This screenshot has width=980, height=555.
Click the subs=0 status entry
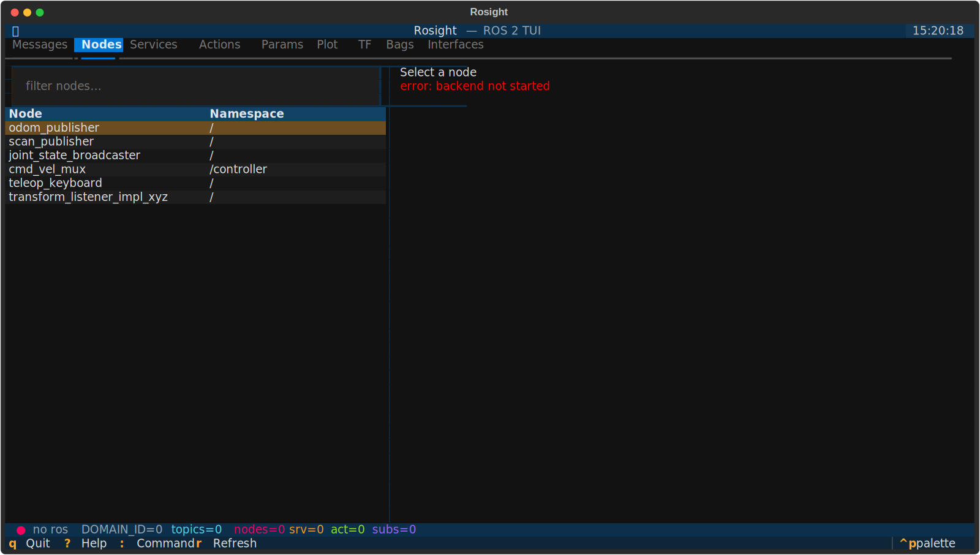pyautogui.click(x=394, y=529)
